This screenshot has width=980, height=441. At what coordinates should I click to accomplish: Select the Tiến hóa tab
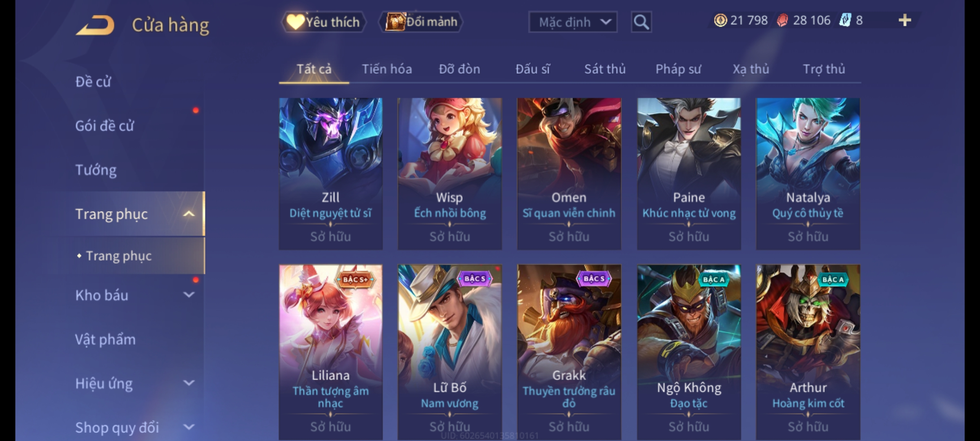(x=387, y=69)
